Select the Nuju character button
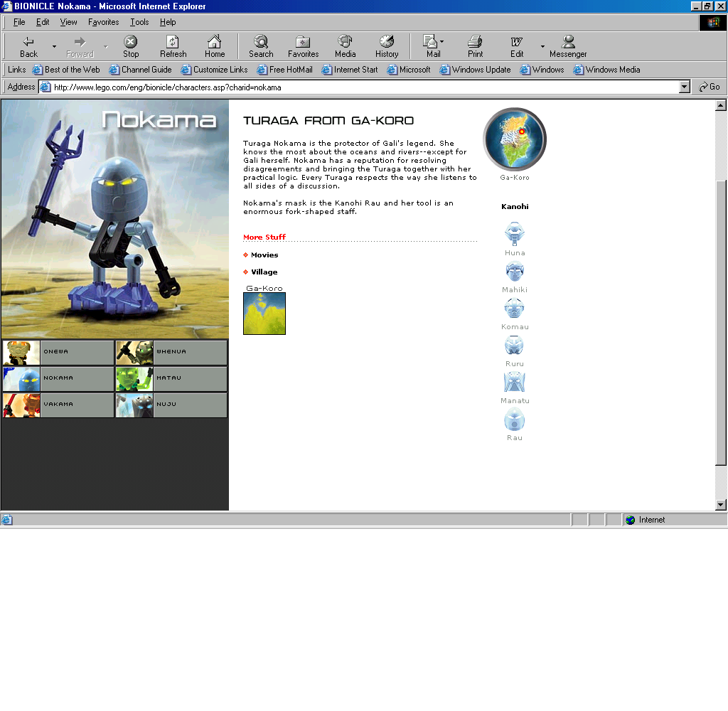The image size is (728, 711). click(x=171, y=405)
